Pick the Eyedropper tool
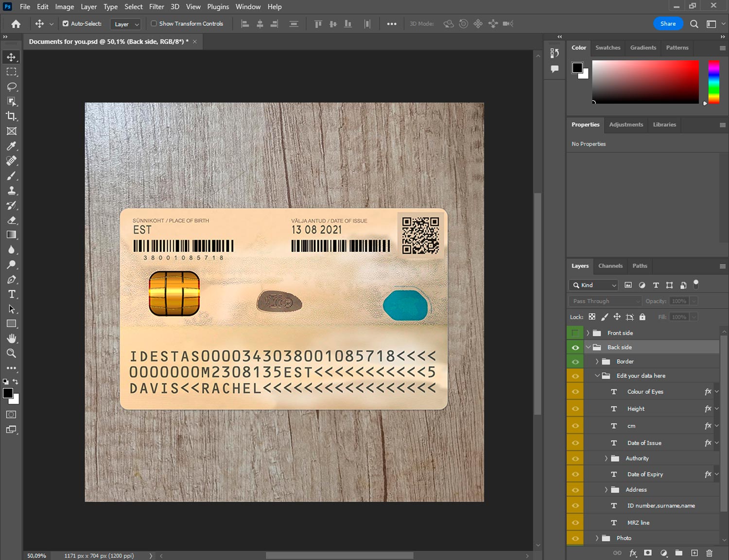Viewport: 729px width, 560px height. pos(12,146)
